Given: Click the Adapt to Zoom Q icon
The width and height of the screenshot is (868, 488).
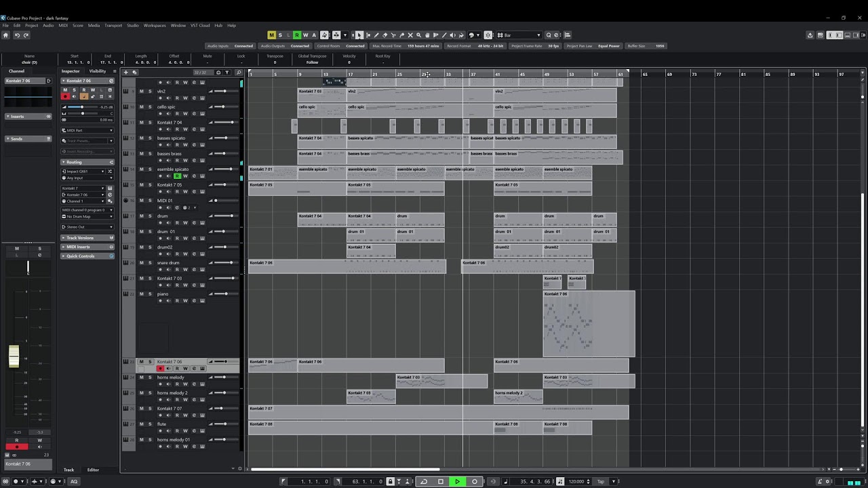Looking at the screenshot, I should 548,35.
